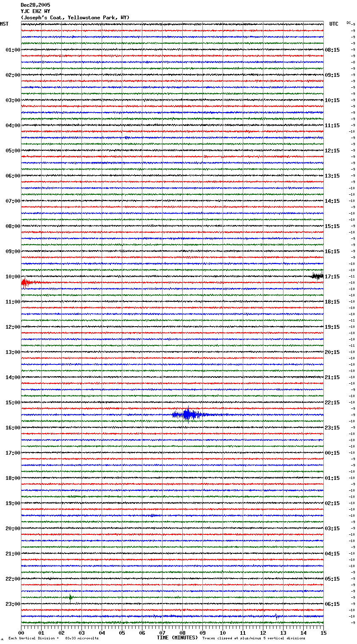Click the "18:00" MST hour label
Image resolution: width=357 pixels, height=644 pixels.
(x=13, y=478)
